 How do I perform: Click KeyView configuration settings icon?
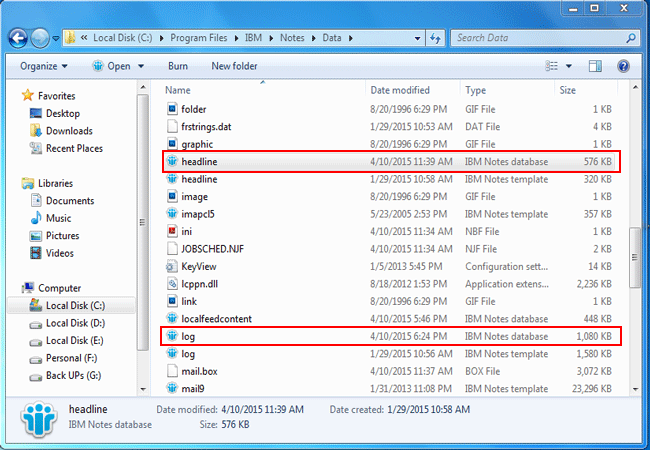click(x=172, y=266)
